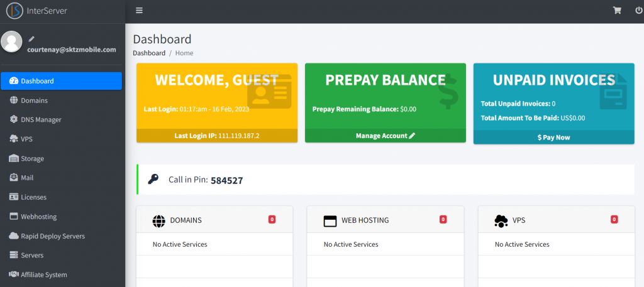Open Mail in sidebar

(61, 178)
